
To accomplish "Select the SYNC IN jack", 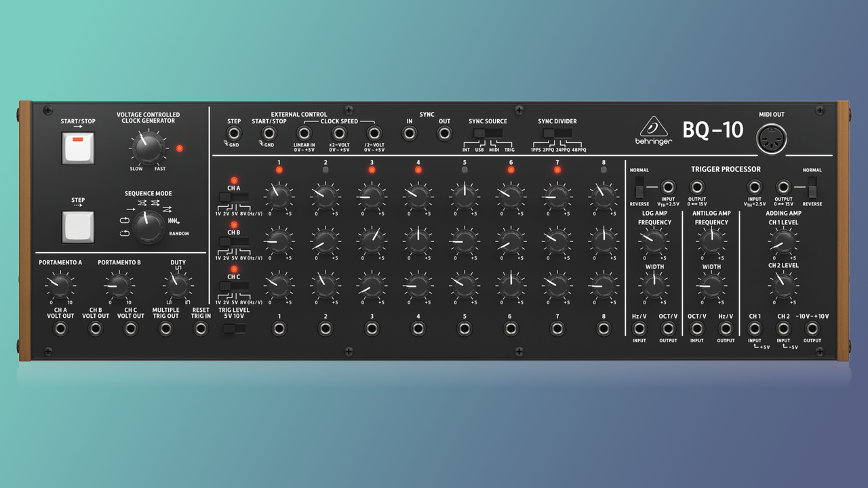I will pyautogui.click(x=409, y=134).
